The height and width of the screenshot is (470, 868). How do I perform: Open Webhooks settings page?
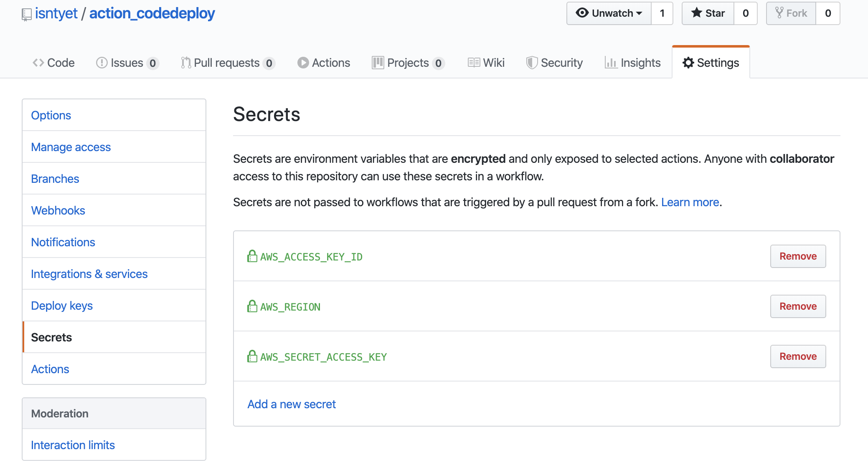pyautogui.click(x=114, y=210)
